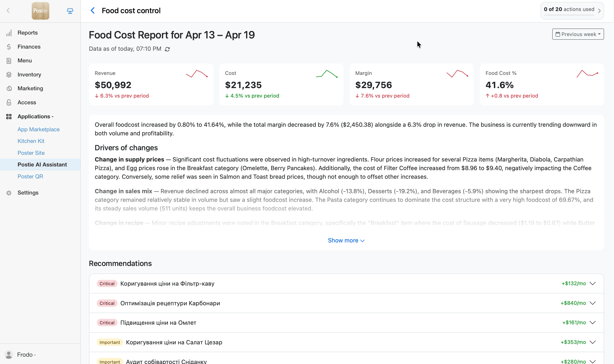Image resolution: width=614 pixels, height=364 pixels.
Task: Expand the Омлет price recommendation chevron
Action: pos(592,323)
